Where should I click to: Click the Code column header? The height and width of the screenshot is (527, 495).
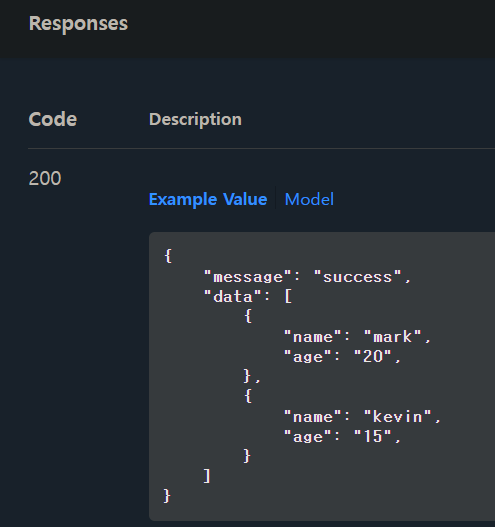[53, 119]
